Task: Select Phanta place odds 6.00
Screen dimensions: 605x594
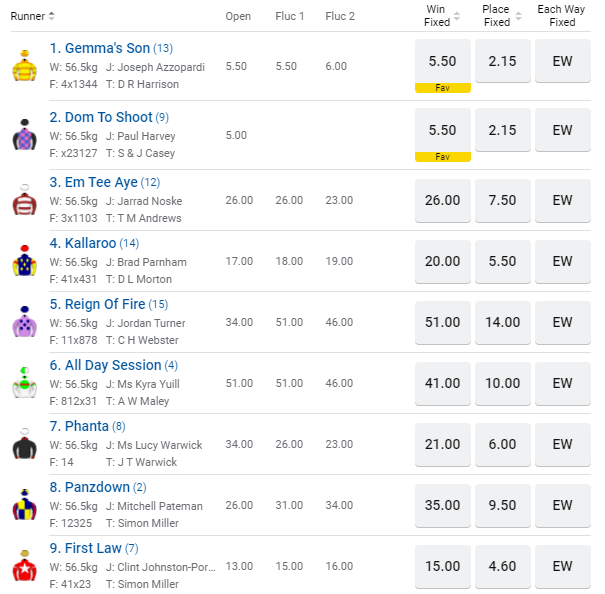Action: click(502, 444)
